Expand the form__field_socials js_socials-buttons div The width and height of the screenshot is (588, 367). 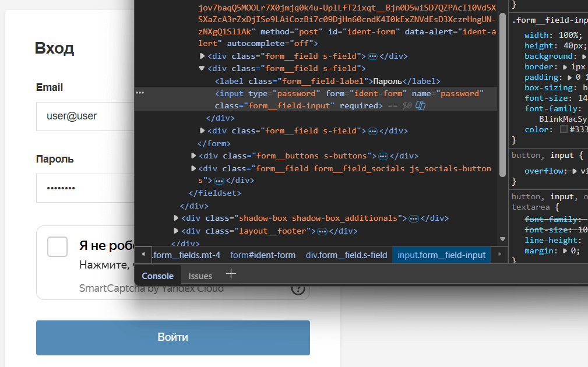click(193, 168)
